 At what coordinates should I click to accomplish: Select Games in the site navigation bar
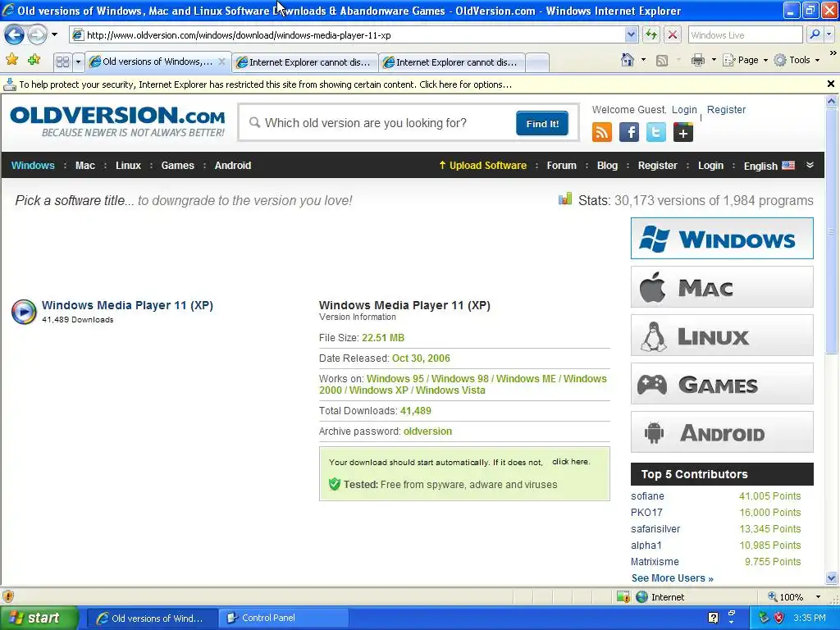pyautogui.click(x=177, y=166)
